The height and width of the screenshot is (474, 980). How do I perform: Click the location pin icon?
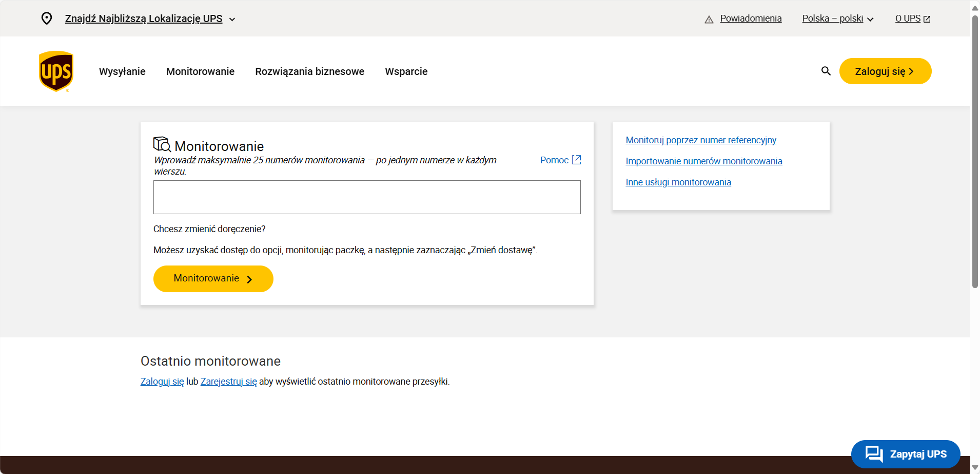point(47,18)
